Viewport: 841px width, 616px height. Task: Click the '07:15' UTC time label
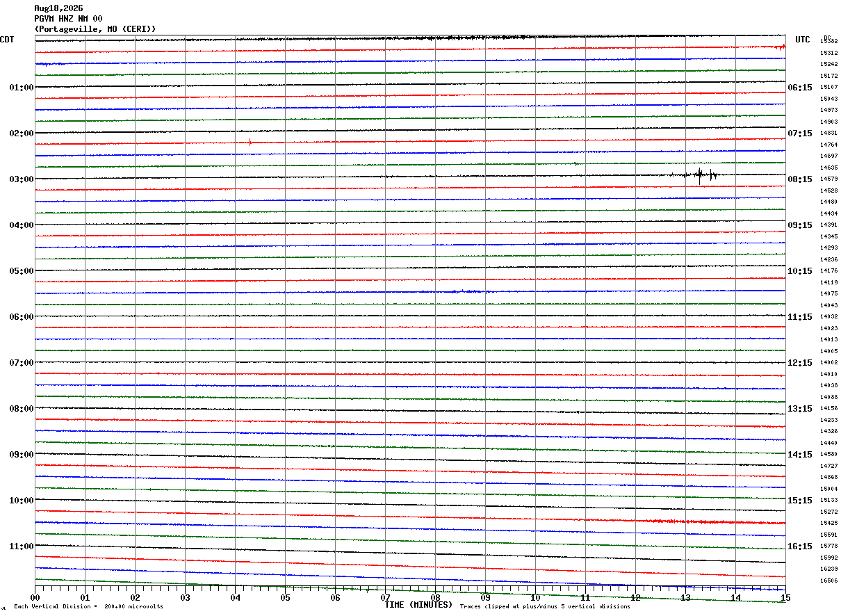pyautogui.click(x=800, y=133)
